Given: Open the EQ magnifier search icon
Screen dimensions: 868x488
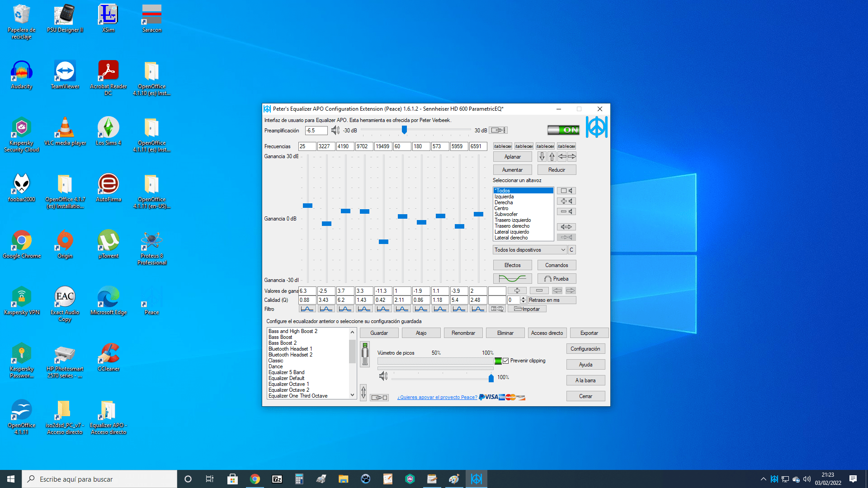Looking at the screenshot, I should coord(498,309).
